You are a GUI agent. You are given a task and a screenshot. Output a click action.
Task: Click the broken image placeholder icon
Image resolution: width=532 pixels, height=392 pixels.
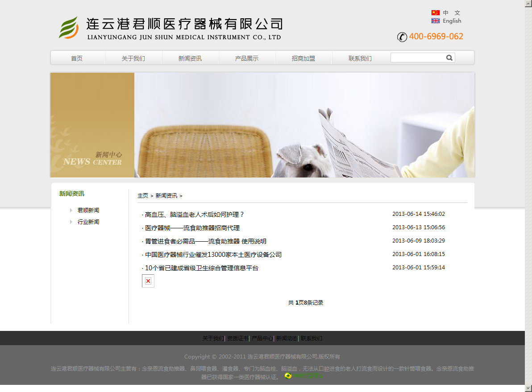pyautogui.click(x=148, y=281)
